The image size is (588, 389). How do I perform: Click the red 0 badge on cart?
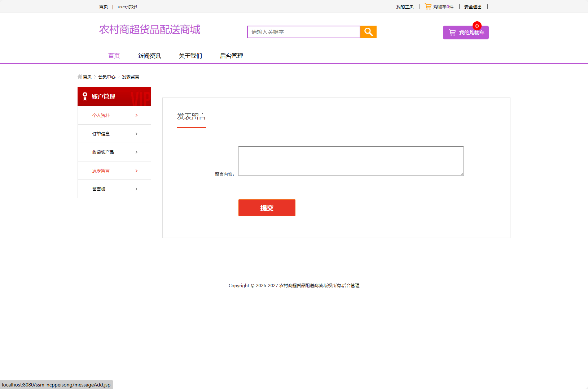click(x=477, y=26)
